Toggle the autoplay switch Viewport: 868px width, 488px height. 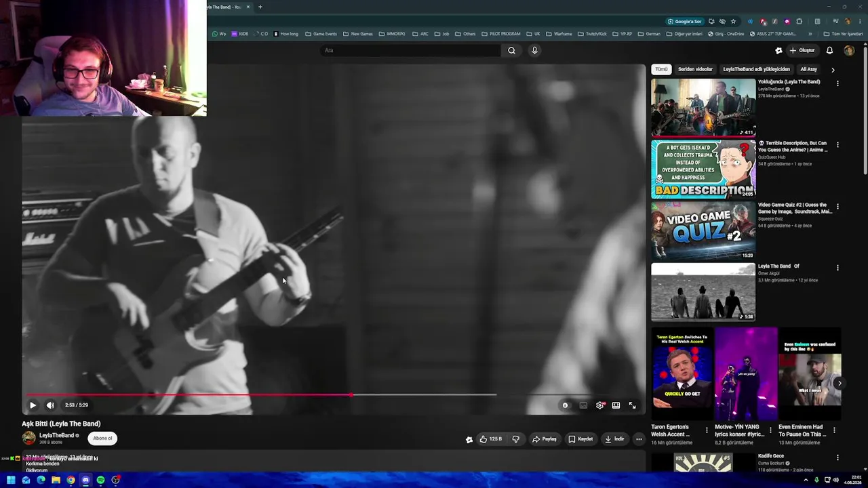pos(565,405)
